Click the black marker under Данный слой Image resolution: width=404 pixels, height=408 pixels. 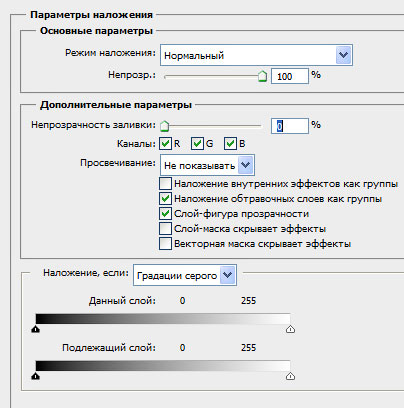click(x=36, y=329)
